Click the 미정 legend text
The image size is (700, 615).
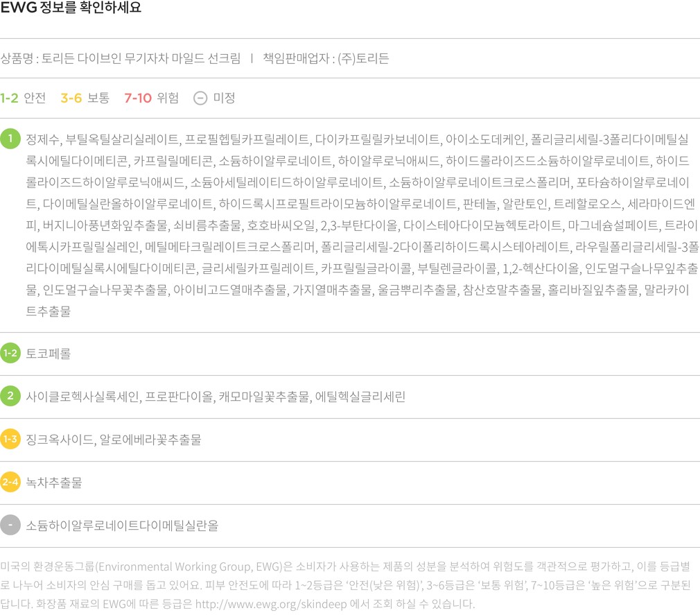[225, 98]
